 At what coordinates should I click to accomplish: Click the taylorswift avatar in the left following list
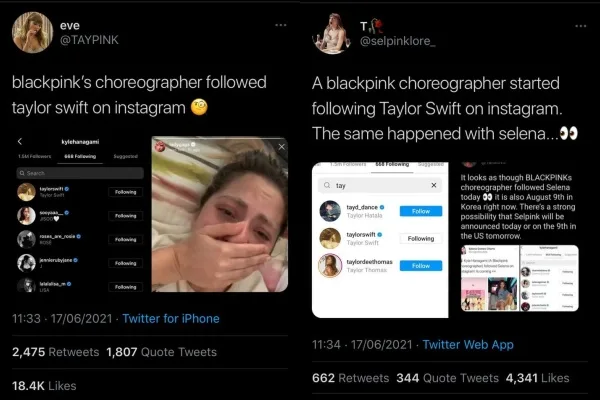(27, 190)
